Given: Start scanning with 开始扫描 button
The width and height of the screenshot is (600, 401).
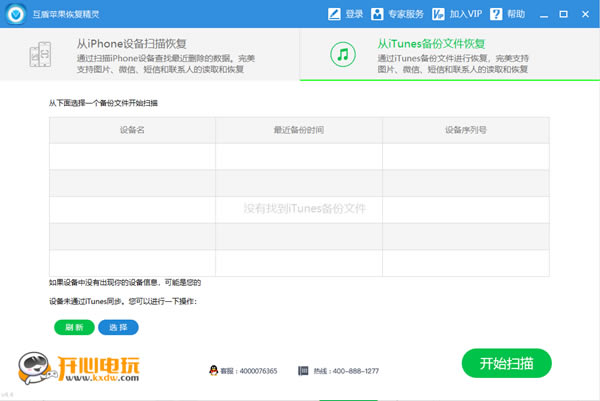Looking at the screenshot, I should coord(507,362).
